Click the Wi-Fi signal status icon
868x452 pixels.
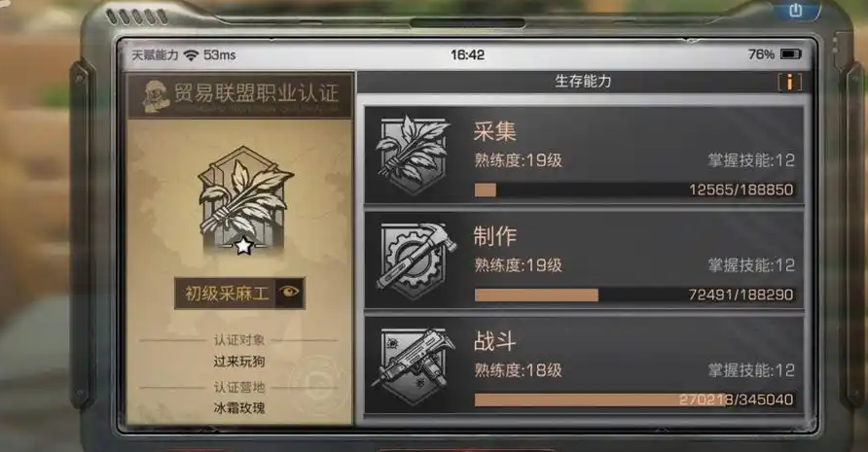click(191, 54)
